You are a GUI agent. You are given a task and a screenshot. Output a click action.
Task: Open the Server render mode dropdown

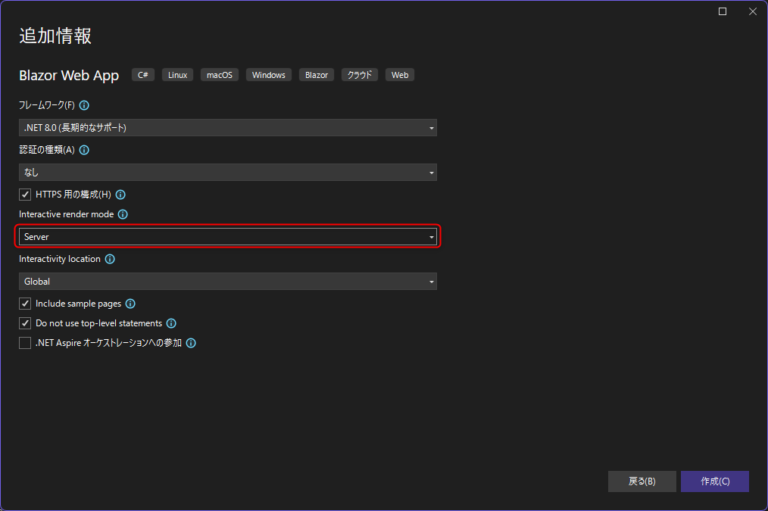click(228, 237)
